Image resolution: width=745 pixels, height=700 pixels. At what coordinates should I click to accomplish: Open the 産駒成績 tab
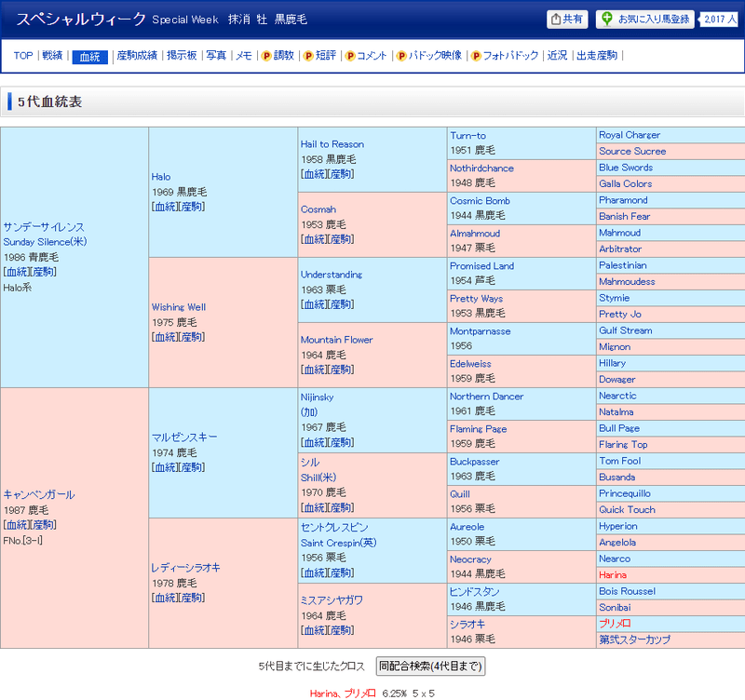click(x=137, y=56)
